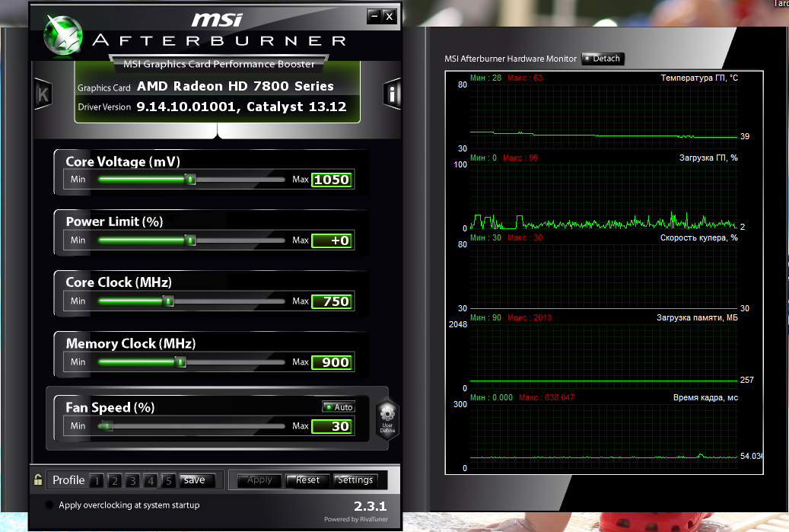Image resolution: width=789 pixels, height=532 pixels.
Task: Click the memory usage monitor graph
Action: pos(604,356)
